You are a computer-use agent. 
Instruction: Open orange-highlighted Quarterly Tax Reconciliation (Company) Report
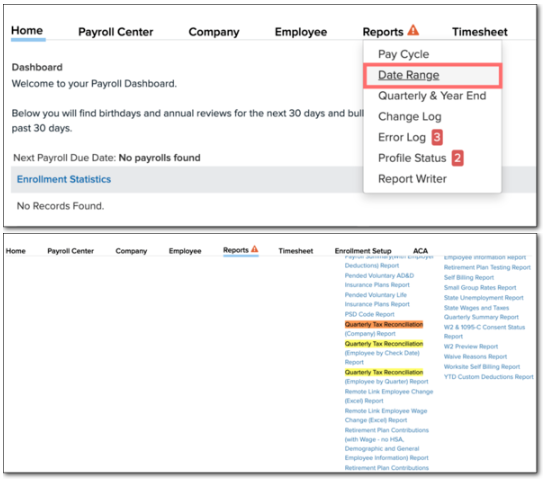pyautogui.click(x=384, y=329)
